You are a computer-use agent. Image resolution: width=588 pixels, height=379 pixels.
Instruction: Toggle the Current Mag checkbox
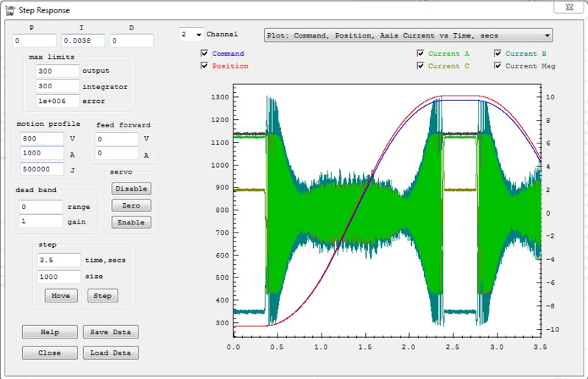498,66
